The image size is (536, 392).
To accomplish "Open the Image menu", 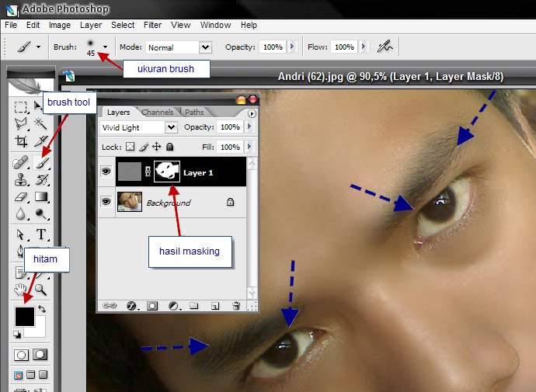I will 60,25.
